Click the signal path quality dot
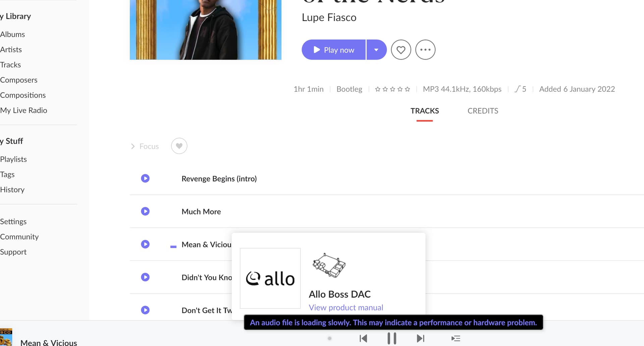 coord(330,339)
